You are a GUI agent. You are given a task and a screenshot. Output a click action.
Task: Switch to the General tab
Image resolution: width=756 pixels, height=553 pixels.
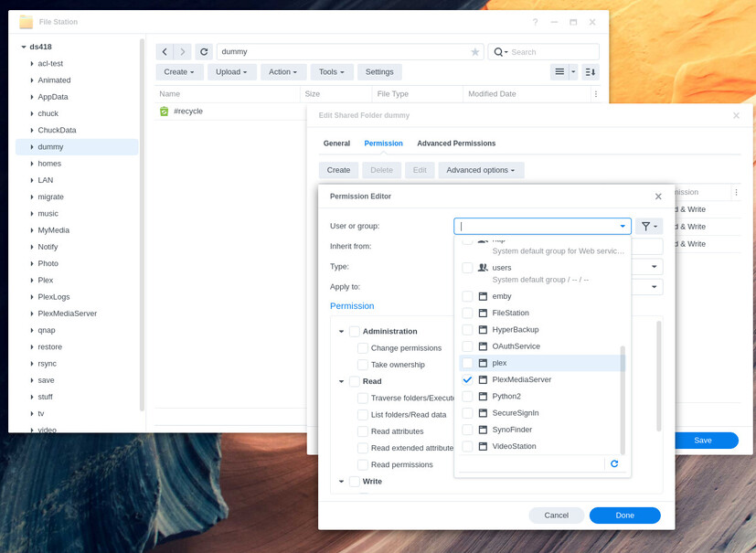pos(336,144)
